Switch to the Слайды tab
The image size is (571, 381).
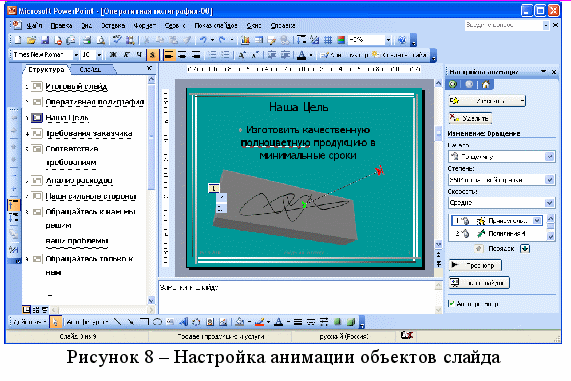[x=92, y=69]
